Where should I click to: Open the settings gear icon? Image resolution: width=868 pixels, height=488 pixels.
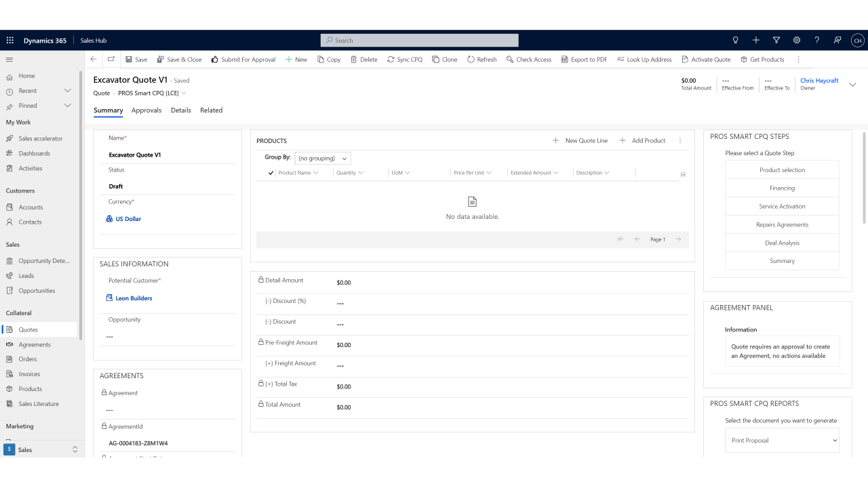(x=797, y=40)
